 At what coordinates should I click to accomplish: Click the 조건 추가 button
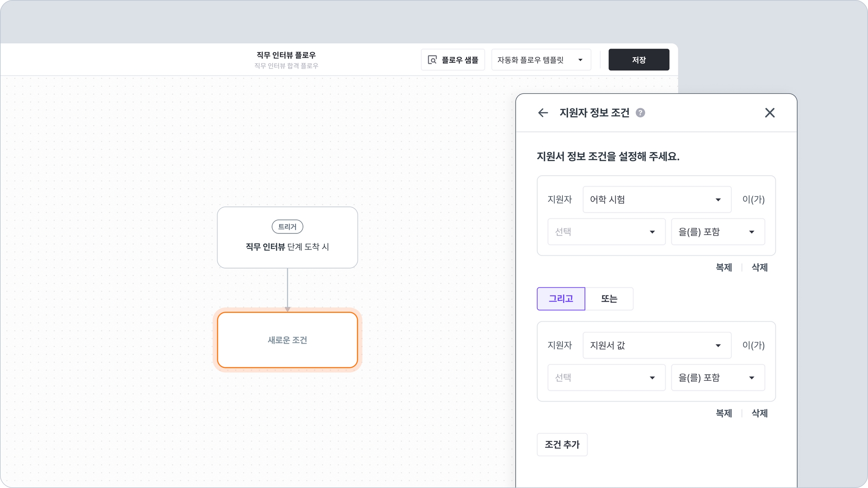[562, 445]
